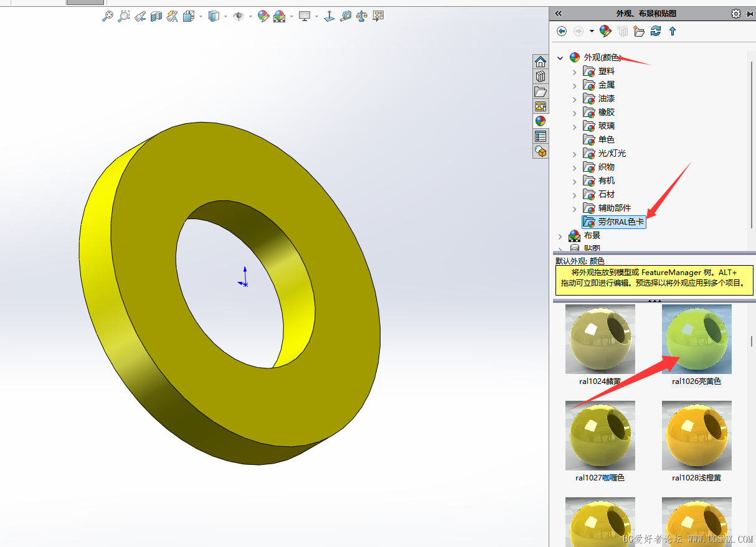The height and width of the screenshot is (547, 756).
Task: Pin the appearances task pane
Action: click(x=749, y=13)
